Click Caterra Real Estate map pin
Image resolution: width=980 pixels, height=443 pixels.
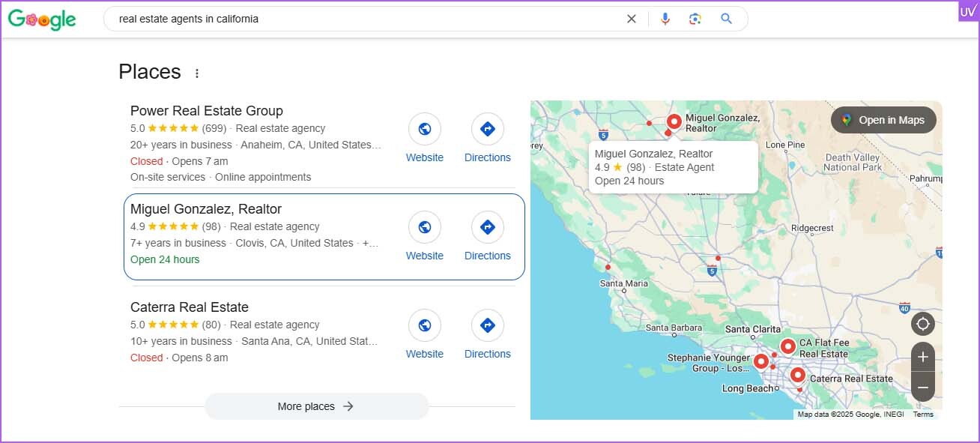(x=798, y=376)
